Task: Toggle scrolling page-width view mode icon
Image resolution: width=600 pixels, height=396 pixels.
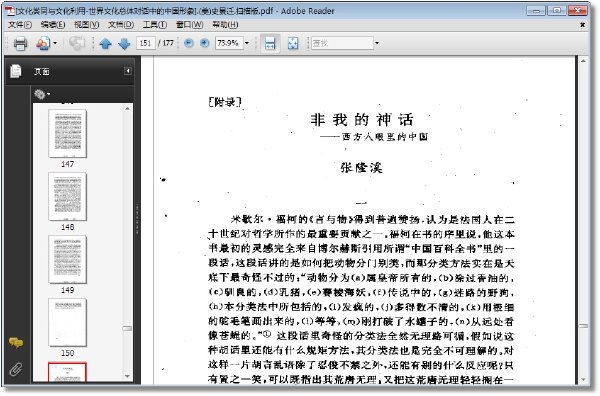Action: [270, 43]
